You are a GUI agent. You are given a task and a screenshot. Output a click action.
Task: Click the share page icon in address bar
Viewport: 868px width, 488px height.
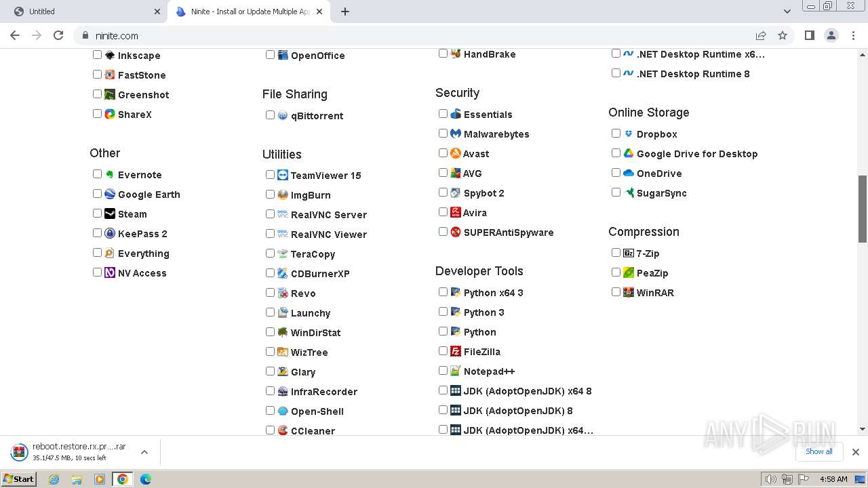(x=761, y=35)
